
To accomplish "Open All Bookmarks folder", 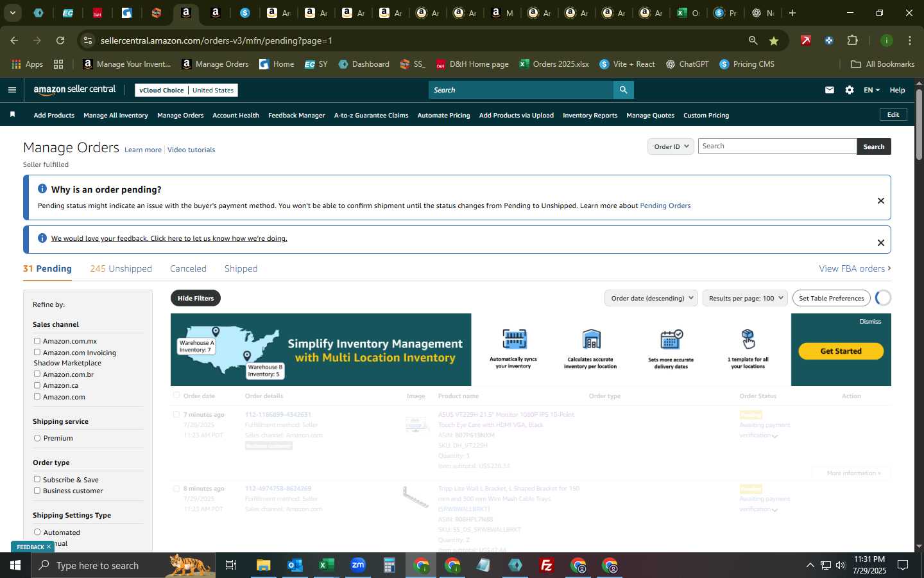I will click(x=882, y=64).
